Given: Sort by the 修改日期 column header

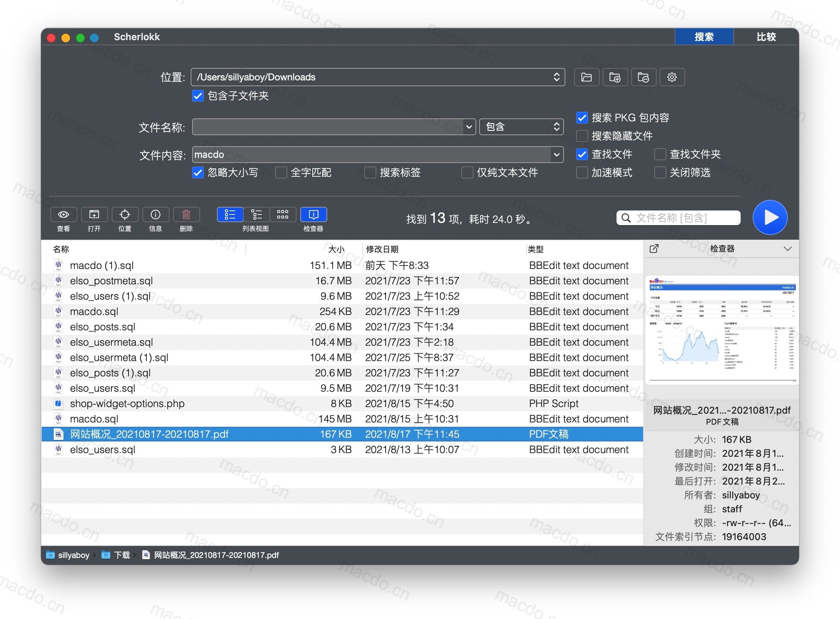Looking at the screenshot, I should [382, 249].
